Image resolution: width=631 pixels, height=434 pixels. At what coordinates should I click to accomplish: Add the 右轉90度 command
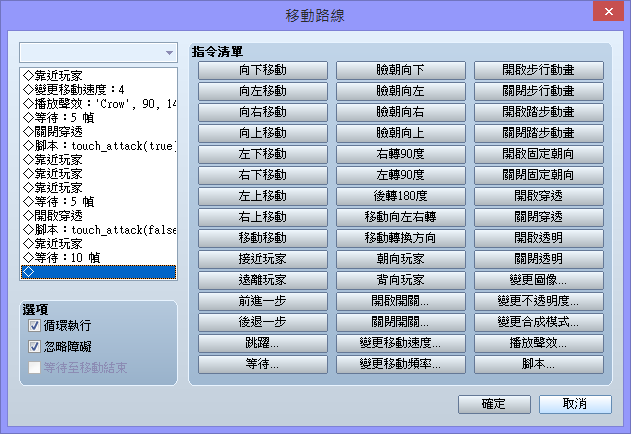400,154
